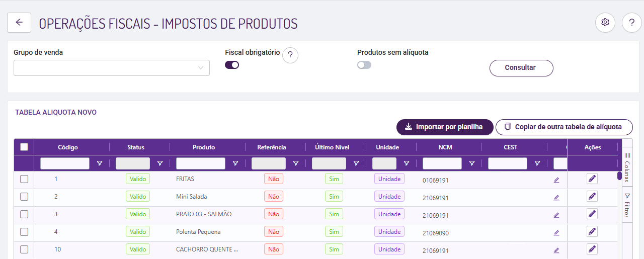Screen dimensions: 644x259
Task: Open filter icon for NCM column
Action: [x=472, y=163]
